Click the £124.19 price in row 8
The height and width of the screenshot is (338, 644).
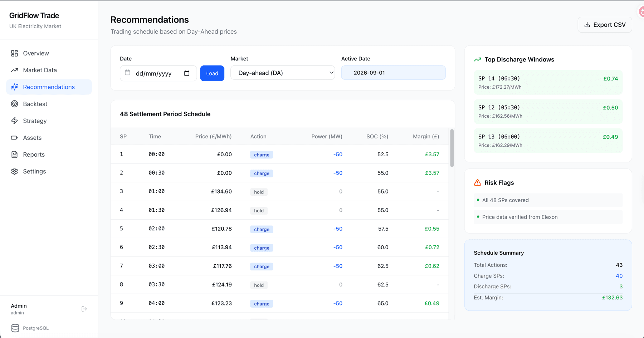coord(222,285)
